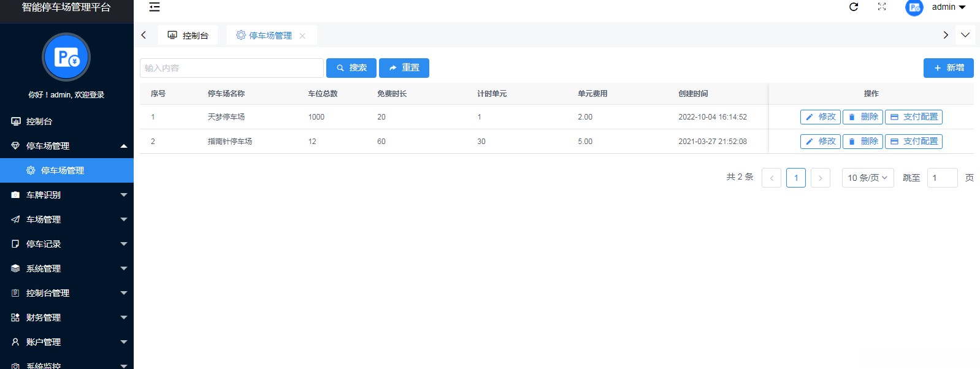Click the 2022-10-04 16:14:52 timestamp cell

[713, 117]
